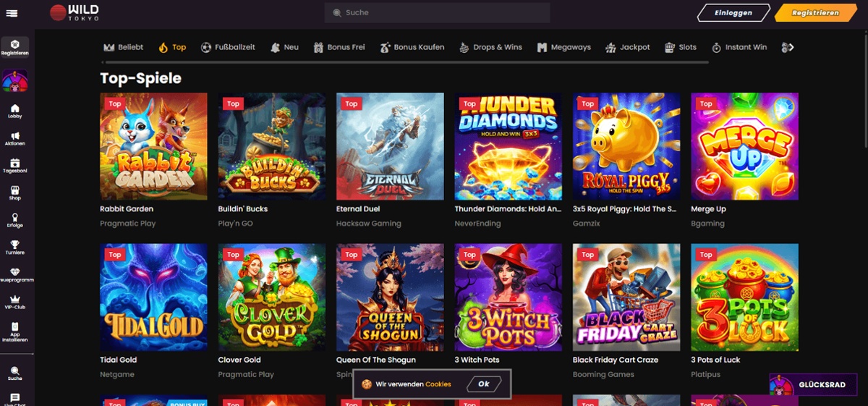Click the cookie icon in the banner
The width and height of the screenshot is (868, 406).
[367, 384]
